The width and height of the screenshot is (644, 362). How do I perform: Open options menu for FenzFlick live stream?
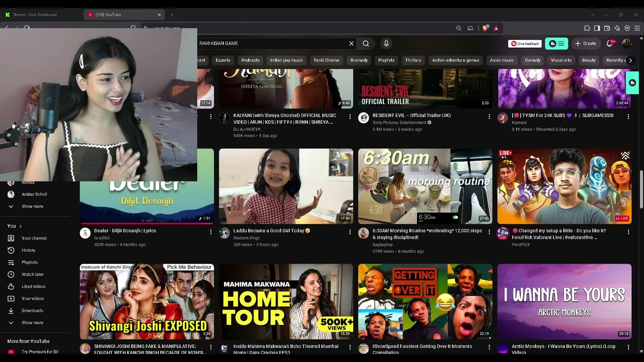tap(628, 232)
